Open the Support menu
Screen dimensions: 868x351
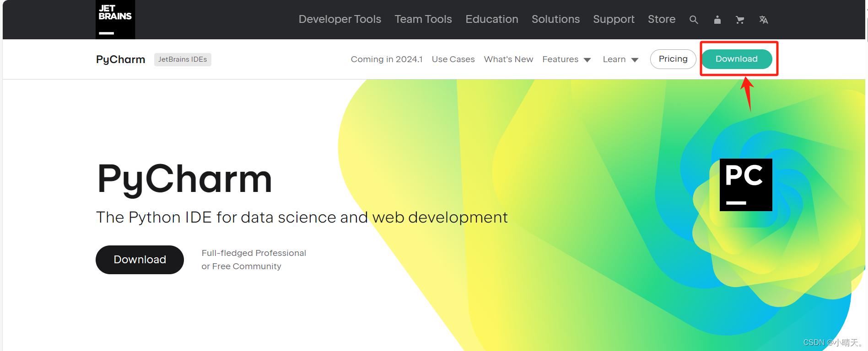click(x=614, y=19)
